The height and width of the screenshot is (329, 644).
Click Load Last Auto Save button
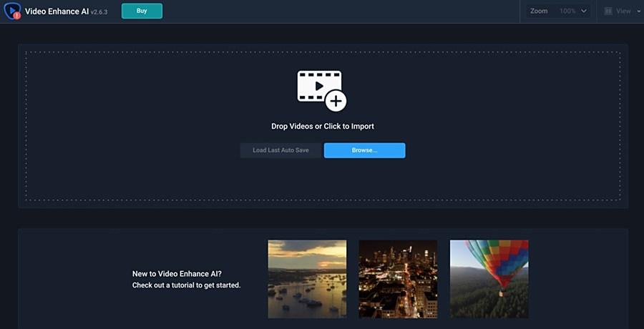pos(280,150)
